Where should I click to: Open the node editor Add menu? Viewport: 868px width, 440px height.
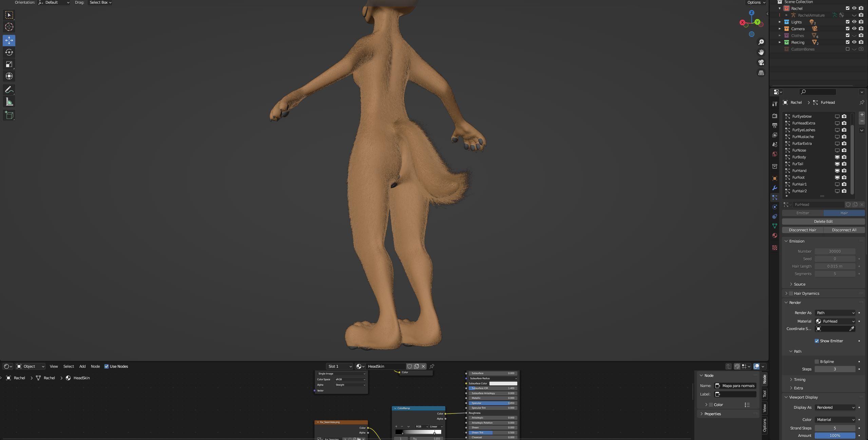[x=82, y=366]
